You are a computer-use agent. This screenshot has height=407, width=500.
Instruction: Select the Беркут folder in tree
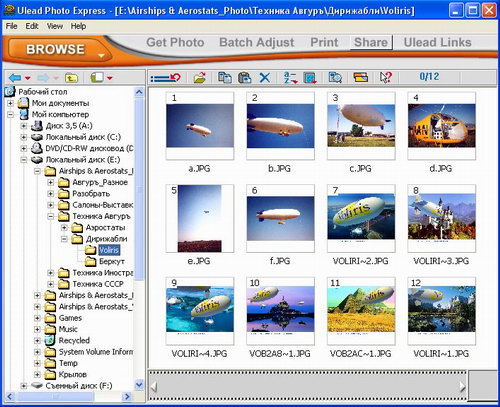pyautogui.click(x=105, y=261)
